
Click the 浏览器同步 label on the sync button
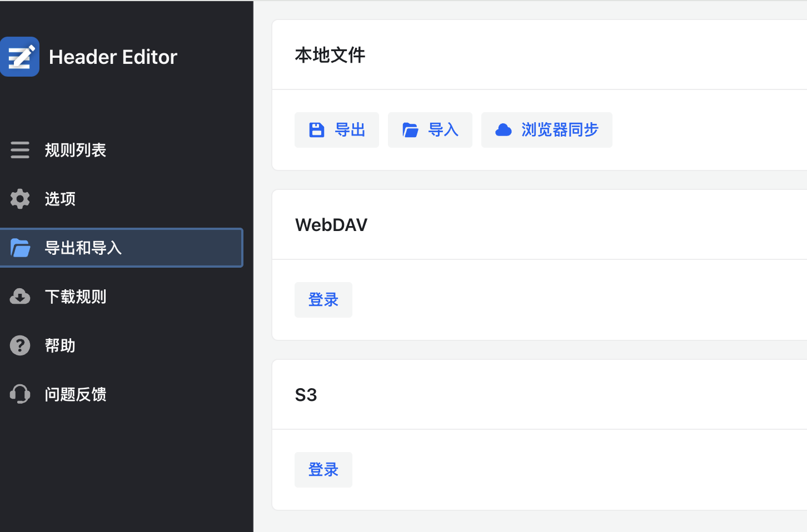point(560,130)
